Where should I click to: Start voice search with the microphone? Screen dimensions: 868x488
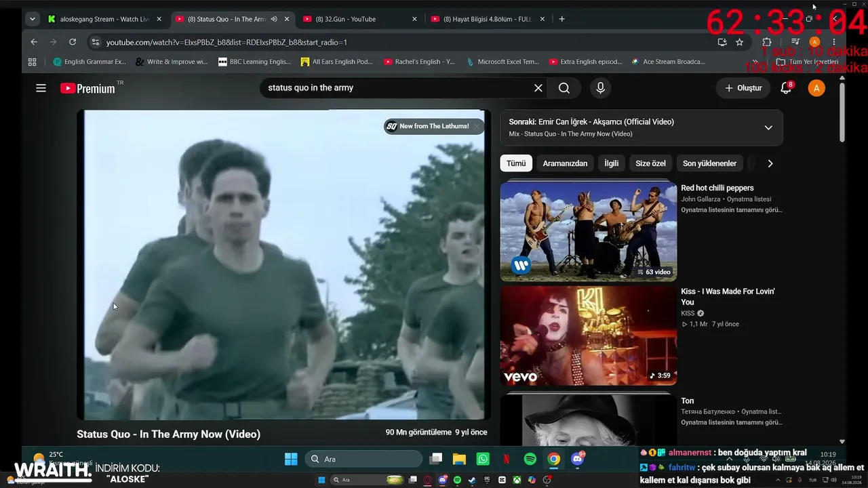tap(600, 88)
